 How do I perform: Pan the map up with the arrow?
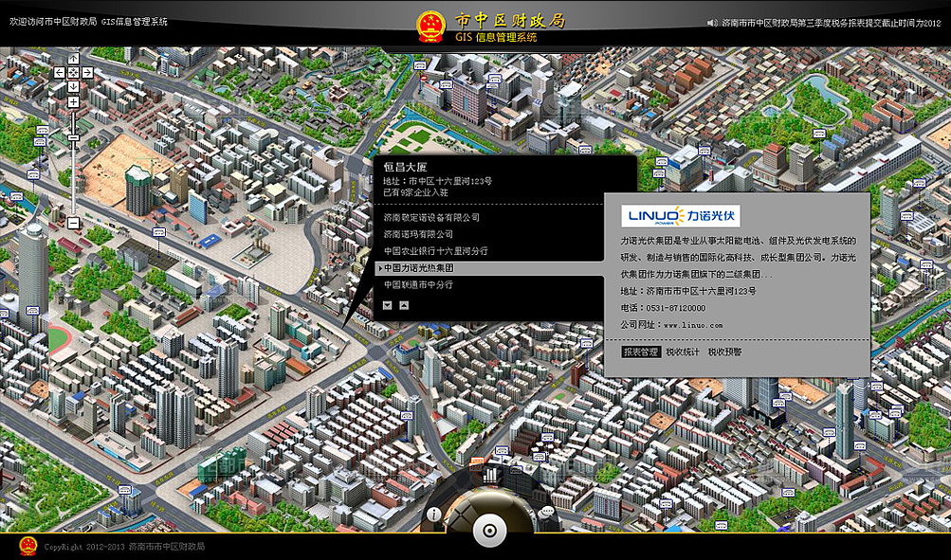tap(73, 59)
